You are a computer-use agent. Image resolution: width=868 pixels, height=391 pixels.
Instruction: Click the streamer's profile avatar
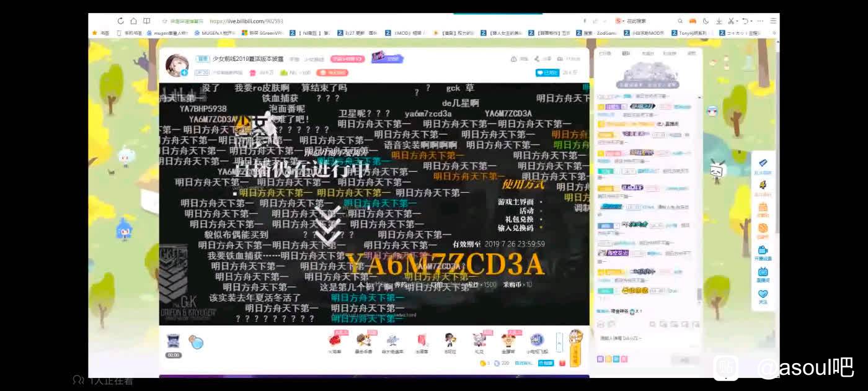click(176, 65)
